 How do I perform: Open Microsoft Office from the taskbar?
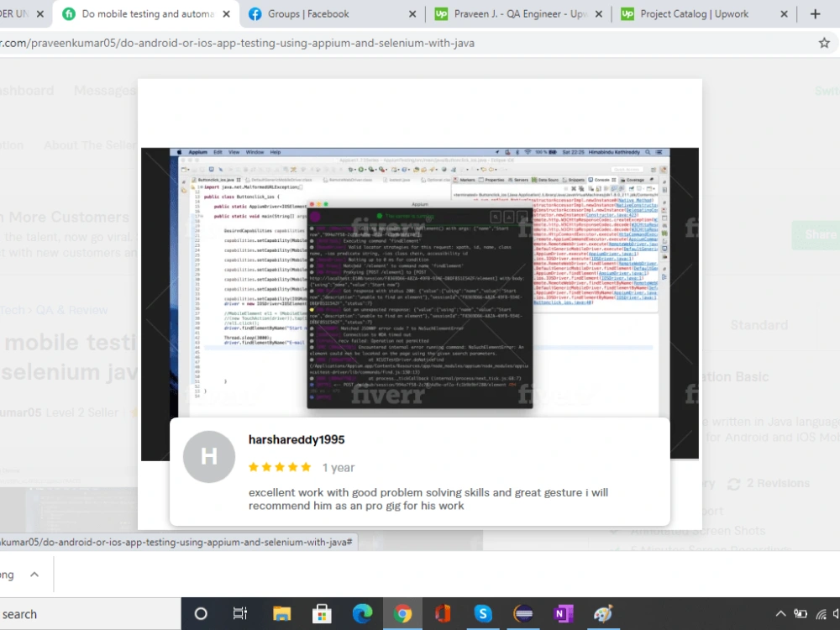(443, 613)
